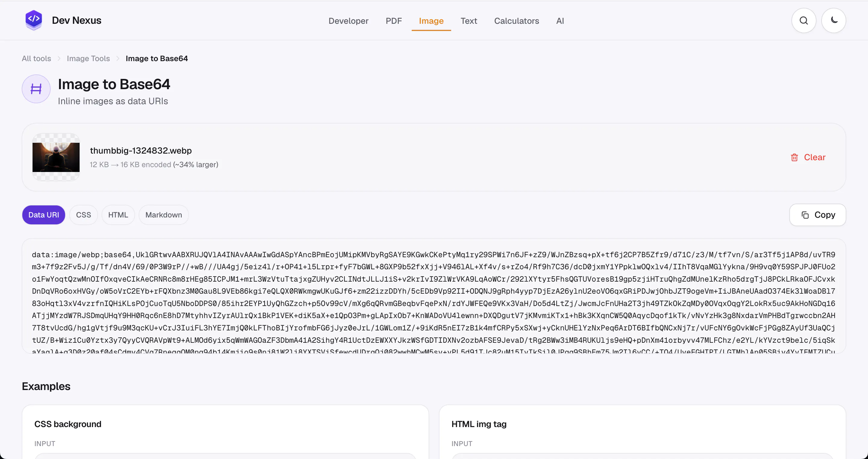The height and width of the screenshot is (459, 868).
Task: Open the Text menu
Action: [x=469, y=21]
